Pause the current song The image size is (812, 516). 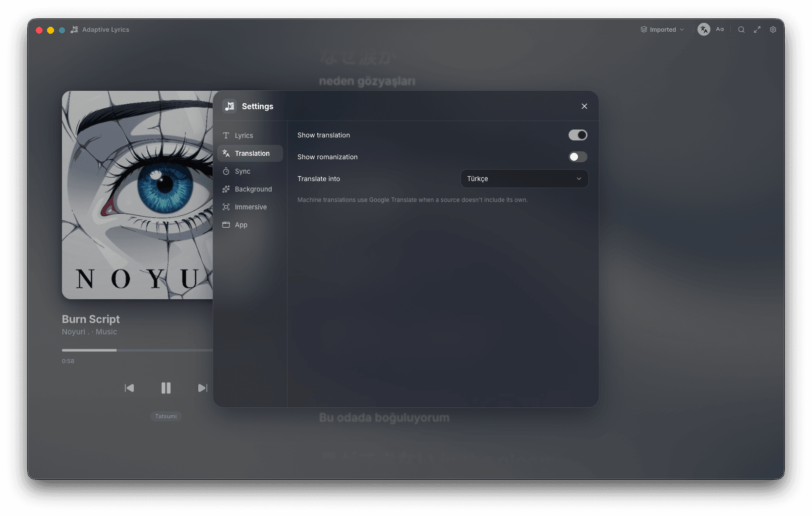166,388
